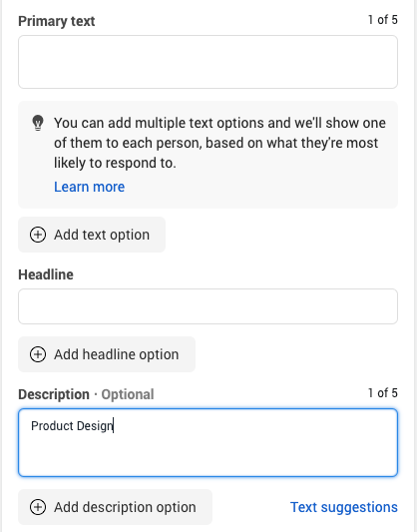Open the Learn more link
The height and width of the screenshot is (532, 417).
point(89,187)
